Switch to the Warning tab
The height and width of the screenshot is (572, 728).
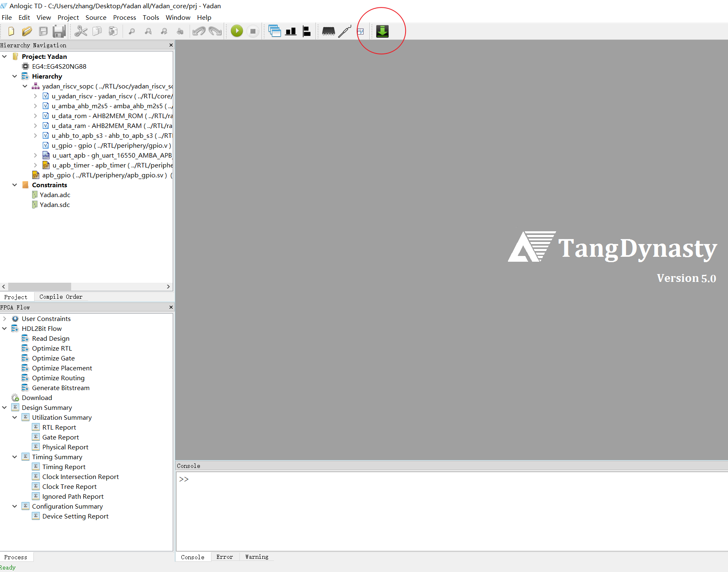[257, 557]
